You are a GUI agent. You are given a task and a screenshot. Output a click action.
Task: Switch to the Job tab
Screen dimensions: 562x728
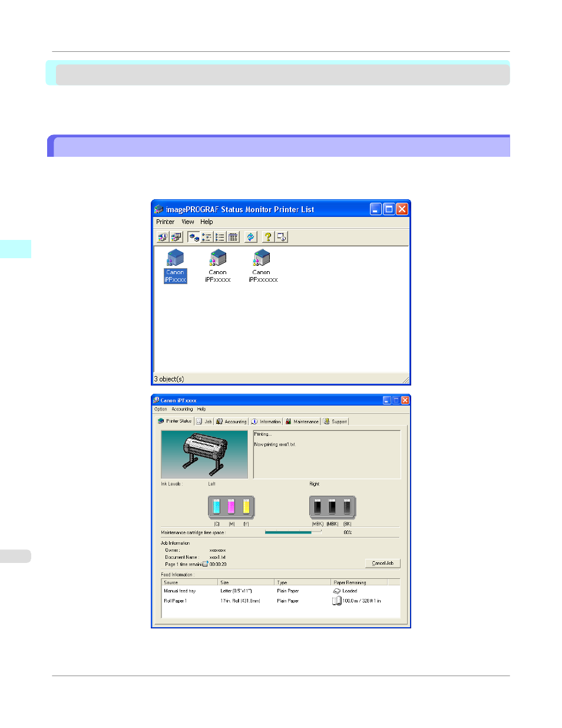click(x=204, y=421)
